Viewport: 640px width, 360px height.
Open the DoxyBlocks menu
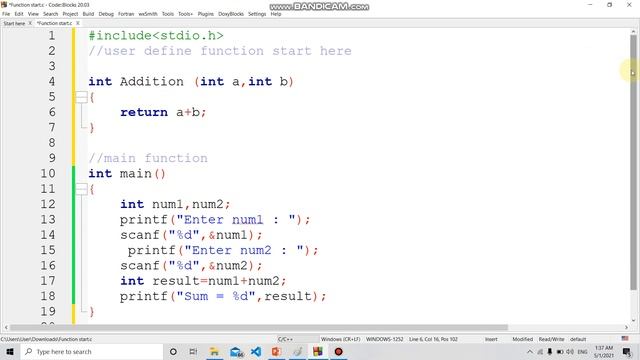coord(231,14)
